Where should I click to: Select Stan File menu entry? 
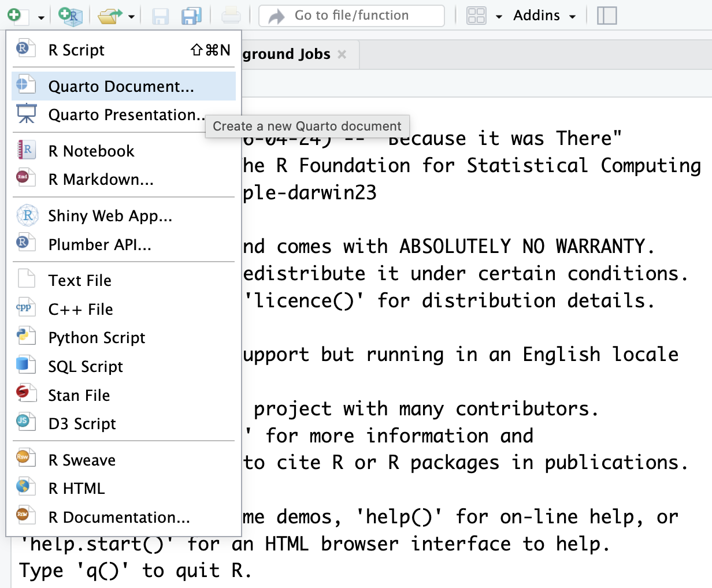[124, 395]
